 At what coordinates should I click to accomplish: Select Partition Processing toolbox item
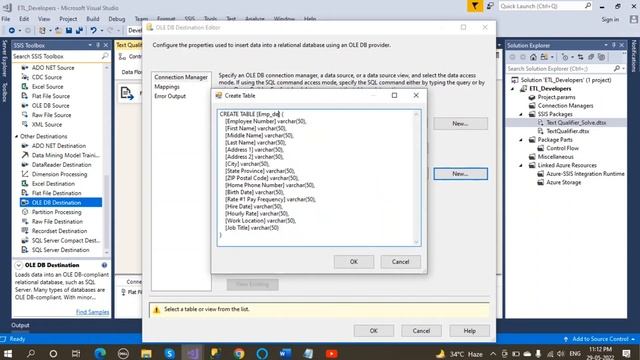click(x=56, y=212)
